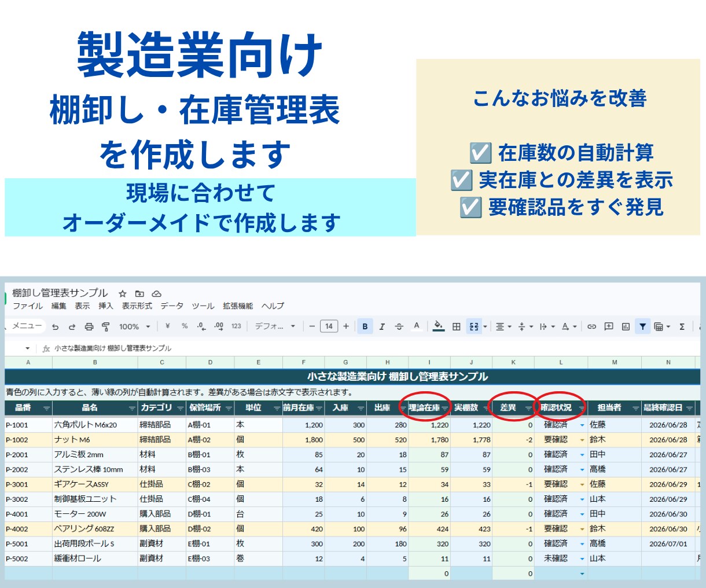Increase the font size with plus
706x588 pixels.
(346, 326)
